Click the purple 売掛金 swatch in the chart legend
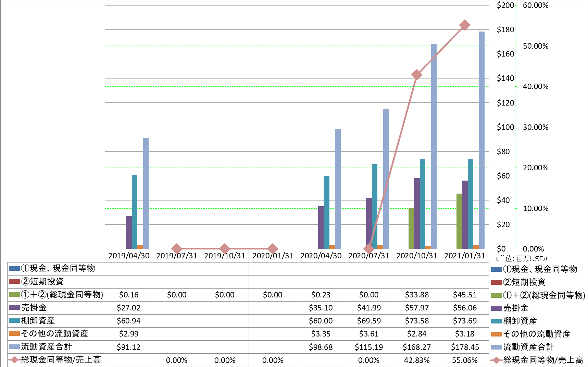This screenshot has width=588, height=367. pos(496,308)
